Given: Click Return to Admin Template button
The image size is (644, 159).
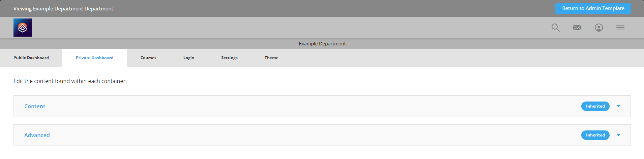Looking at the screenshot, I should click(x=593, y=8).
